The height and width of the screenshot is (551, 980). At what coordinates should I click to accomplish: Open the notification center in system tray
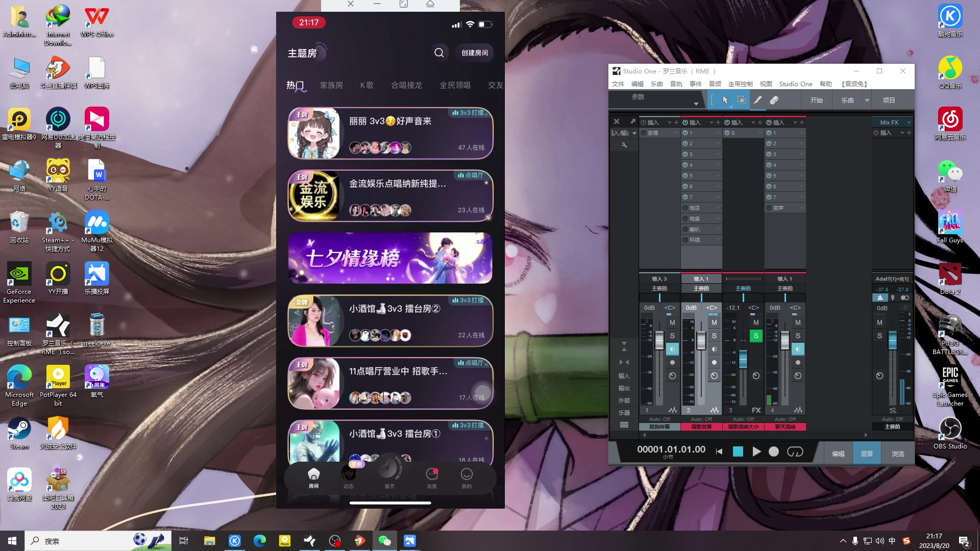(x=964, y=541)
